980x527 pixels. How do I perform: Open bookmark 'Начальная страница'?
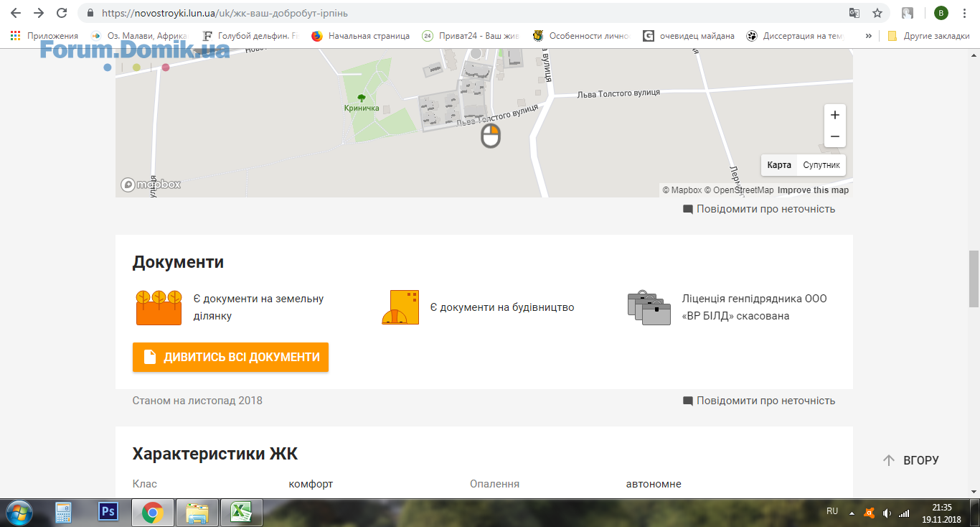(361, 35)
